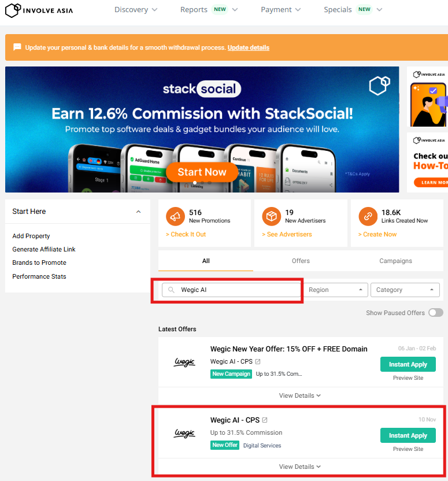This screenshot has height=481, width=448.
Task: Click the message icon in orange notice bar
Action: 17,47
